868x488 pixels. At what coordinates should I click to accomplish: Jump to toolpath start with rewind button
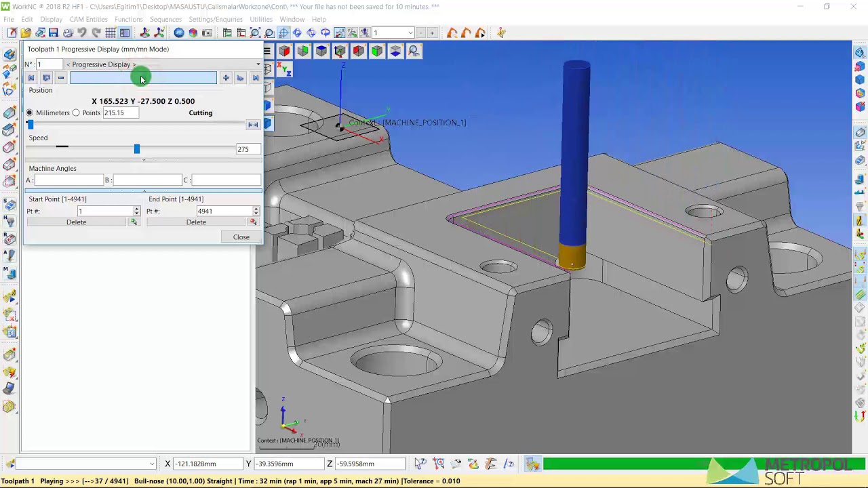tap(31, 78)
